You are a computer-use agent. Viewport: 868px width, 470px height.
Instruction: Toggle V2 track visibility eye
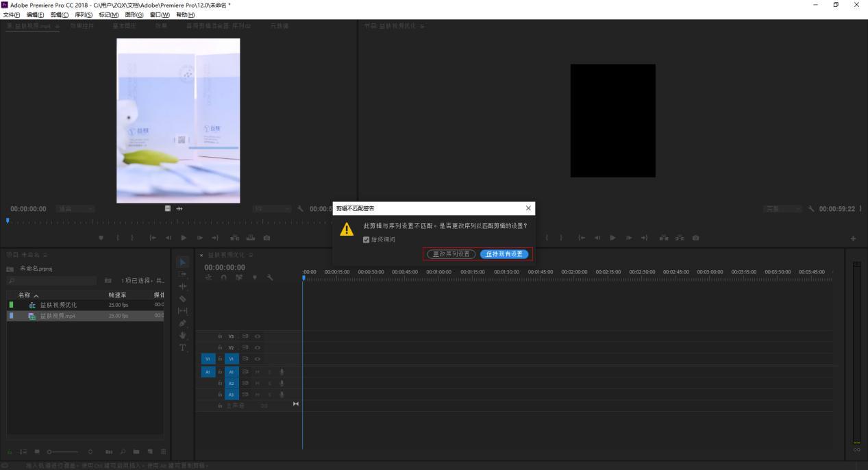coord(257,347)
